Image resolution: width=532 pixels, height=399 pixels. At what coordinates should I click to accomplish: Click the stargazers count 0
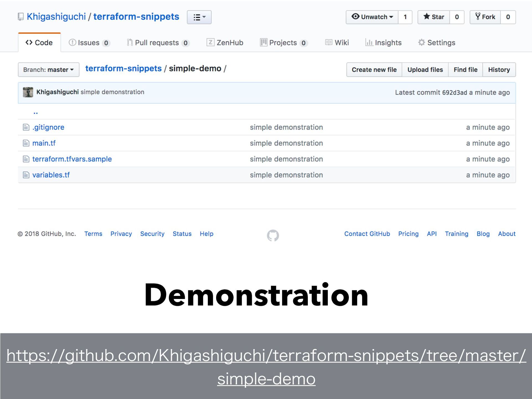point(457,17)
